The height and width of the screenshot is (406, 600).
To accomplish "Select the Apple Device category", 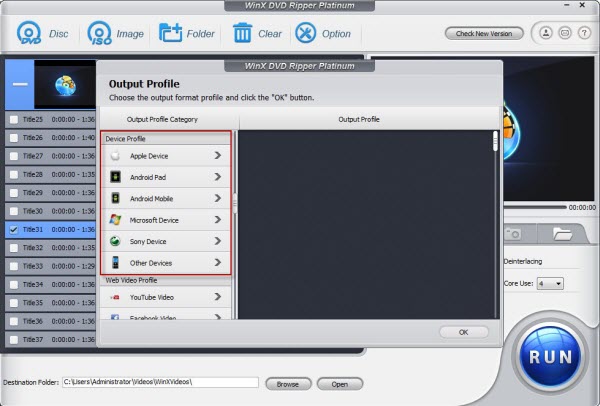I will pyautogui.click(x=166, y=156).
